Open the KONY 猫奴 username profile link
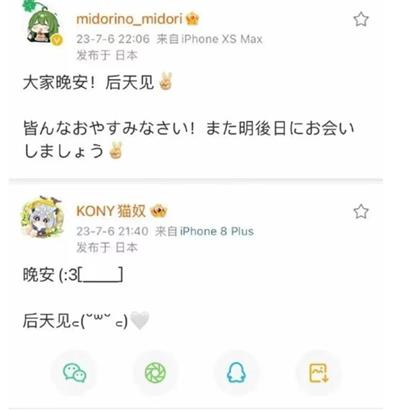Viewport: 400px width, 410px height. pyautogui.click(x=111, y=211)
